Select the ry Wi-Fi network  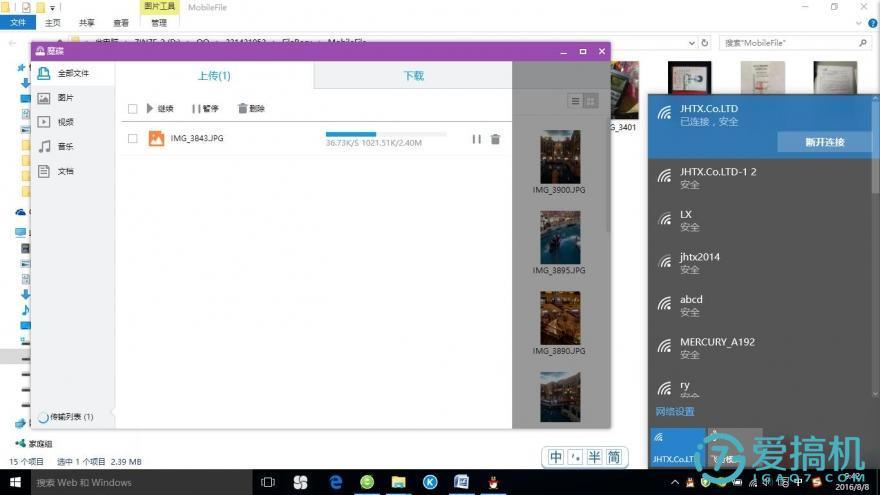tap(760, 387)
